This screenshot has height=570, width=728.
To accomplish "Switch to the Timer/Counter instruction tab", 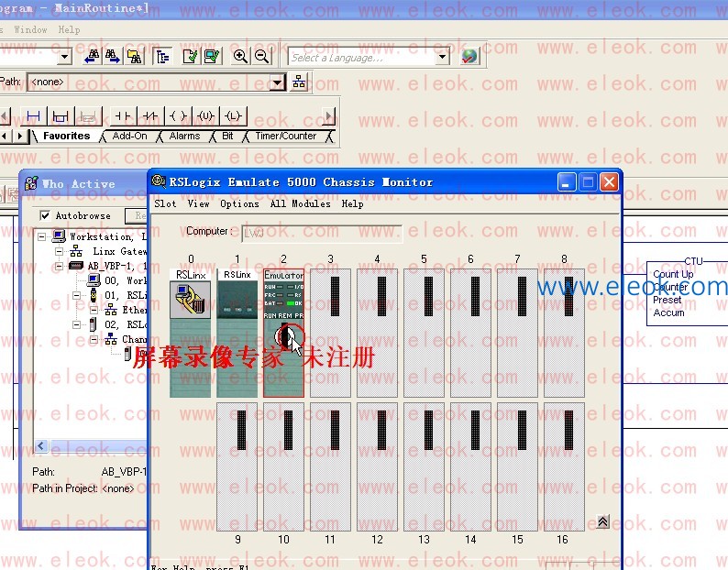I will pyautogui.click(x=285, y=136).
